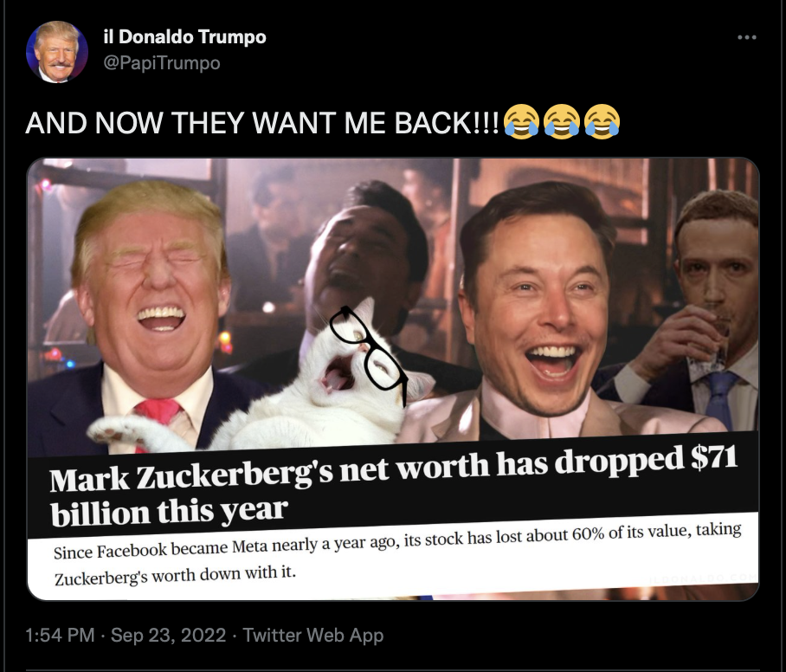786x672 pixels.
Task: Open the Twitter Web App source link
Action: tap(313, 635)
